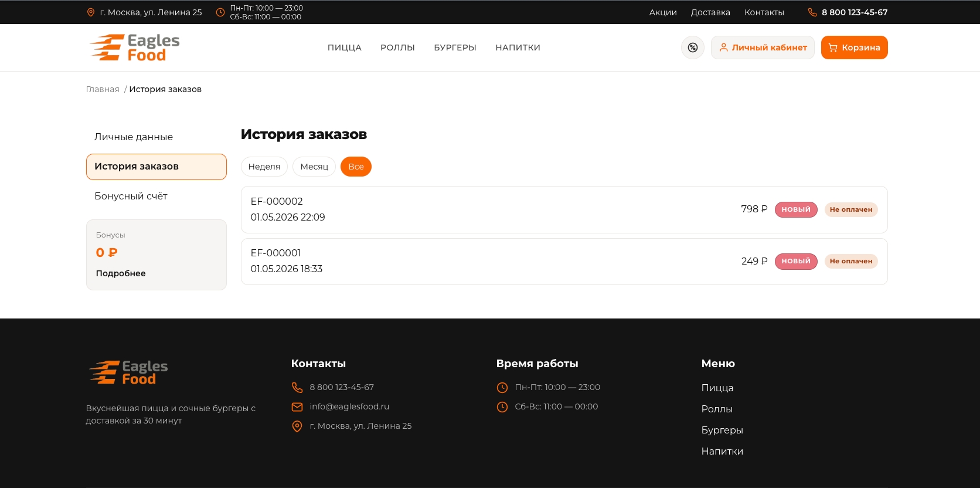980x488 pixels.
Task: Click footer location pin icon
Action: point(297,426)
